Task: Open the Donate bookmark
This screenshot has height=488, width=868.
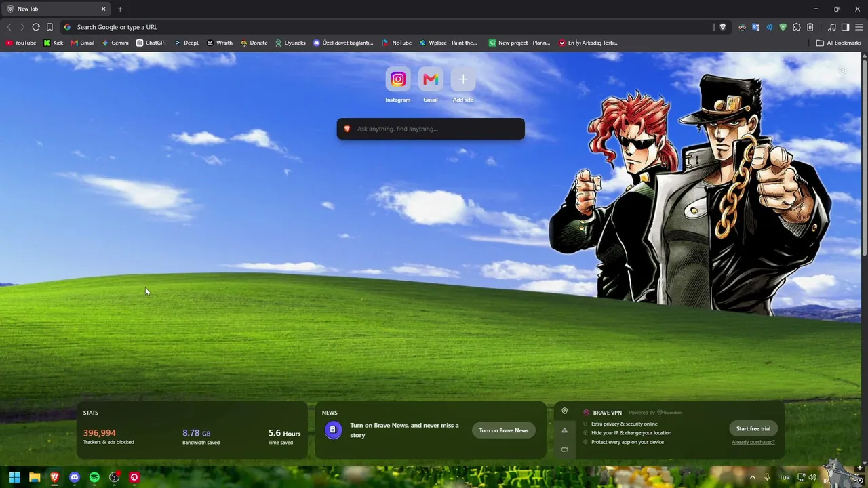Action: tap(254, 43)
